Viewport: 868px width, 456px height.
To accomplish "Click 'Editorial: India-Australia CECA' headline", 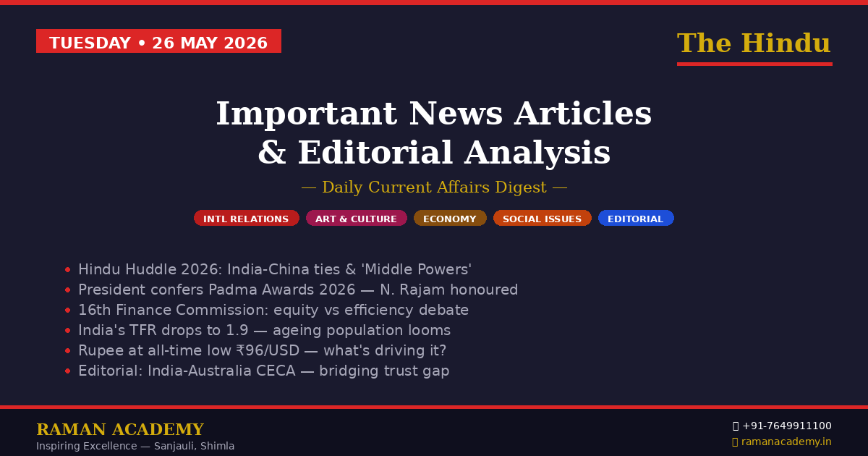I will [x=263, y=371].
